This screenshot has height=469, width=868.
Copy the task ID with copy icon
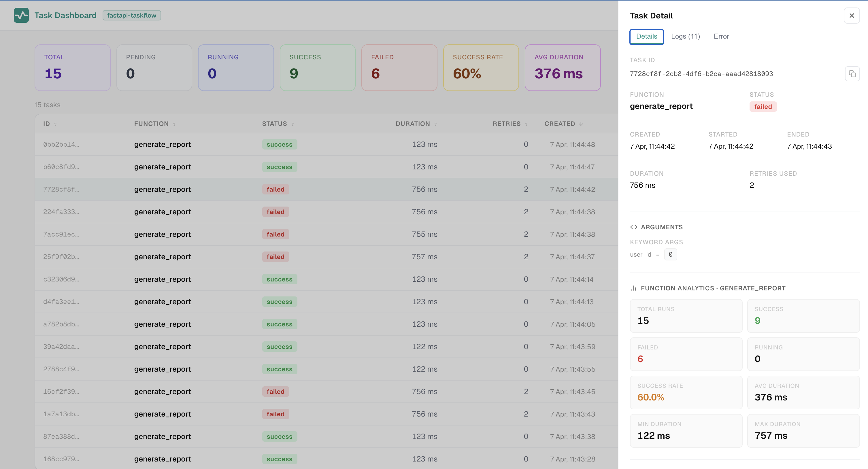[852, 74]
